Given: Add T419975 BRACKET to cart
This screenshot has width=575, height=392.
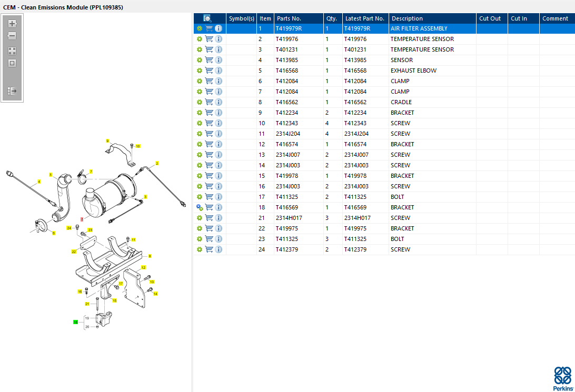Looking at the screenshot, I should tap(209, 228).
